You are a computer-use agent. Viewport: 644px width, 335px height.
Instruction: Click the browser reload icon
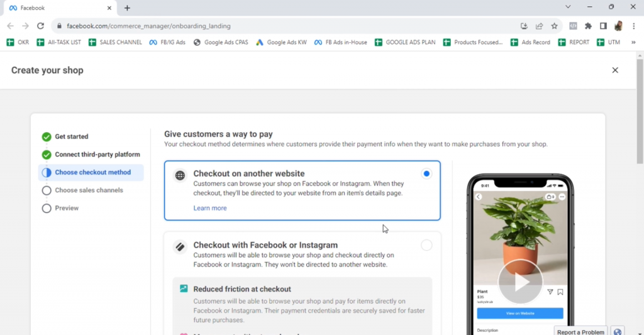[41, 26]
